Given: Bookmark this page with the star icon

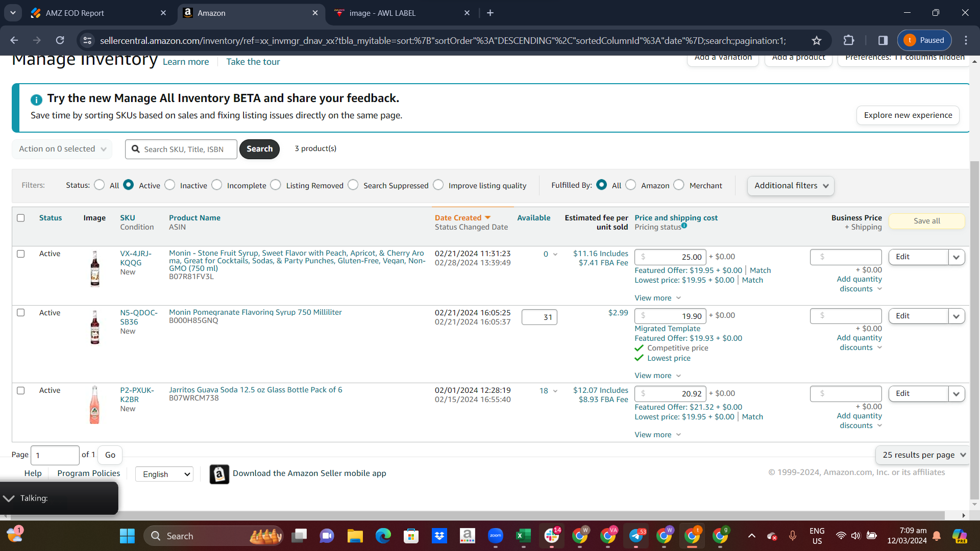Looking at the screenshot, I should pyautogui.click(x=817, y=40).
